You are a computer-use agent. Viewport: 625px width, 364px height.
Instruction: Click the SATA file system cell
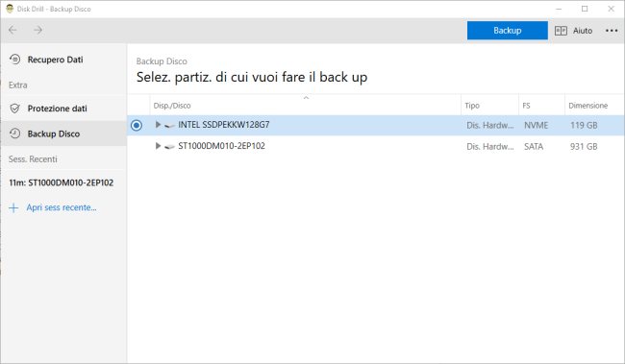click(x=534, y=147)
